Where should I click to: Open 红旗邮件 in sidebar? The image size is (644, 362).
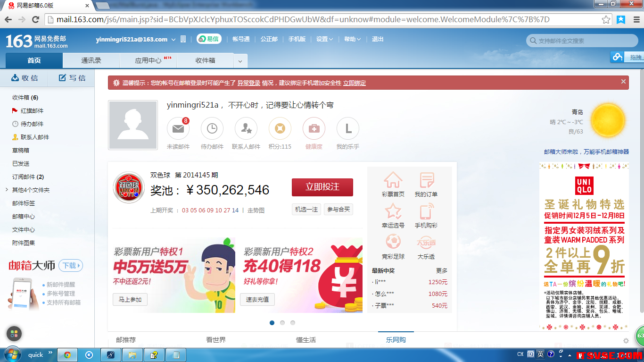pyautogui.click(x=32, y=110)
